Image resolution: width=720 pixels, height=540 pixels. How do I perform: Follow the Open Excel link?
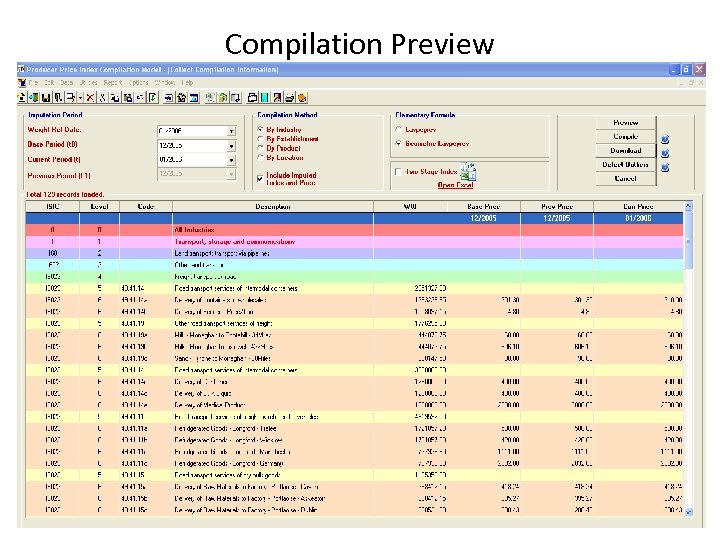tap(455, 185)
